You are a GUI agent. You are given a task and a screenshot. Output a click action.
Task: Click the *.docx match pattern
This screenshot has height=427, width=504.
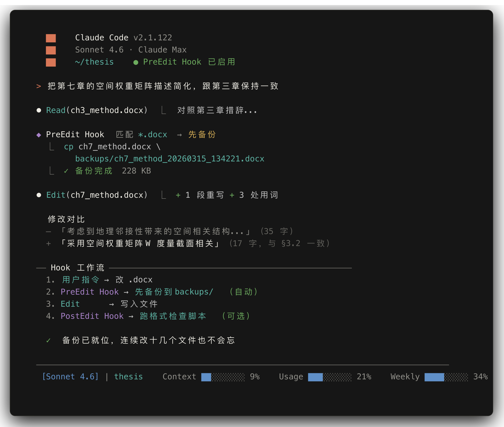pyautogui.click(x=152, y=134)
